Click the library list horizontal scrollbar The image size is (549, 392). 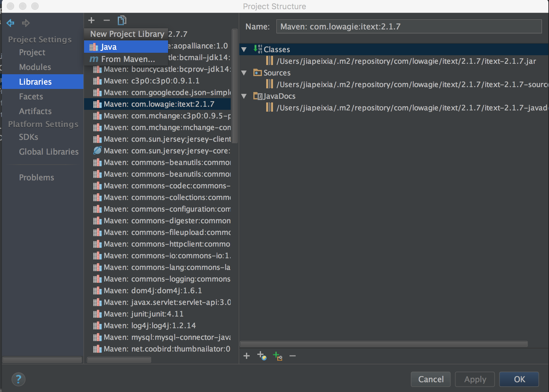coord(119,360)
